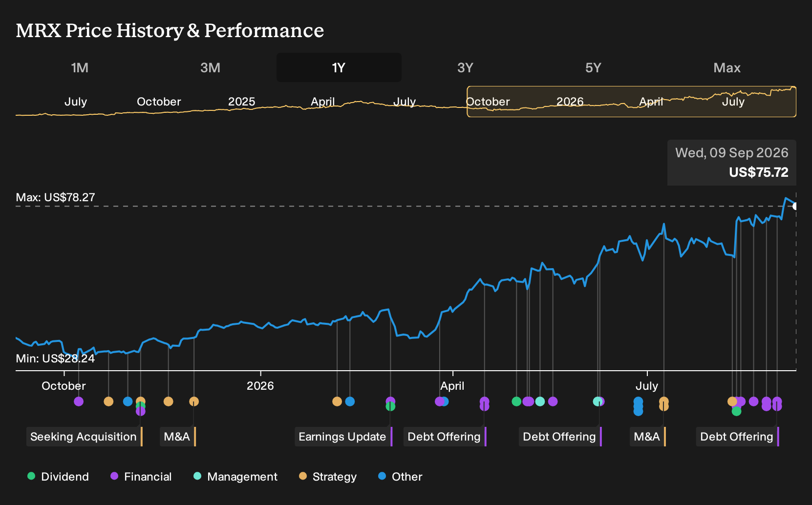The image size is (812, 505).
Task: Click the teal Management dot after April
Action: pyautogui.click(x=540, y=401)
